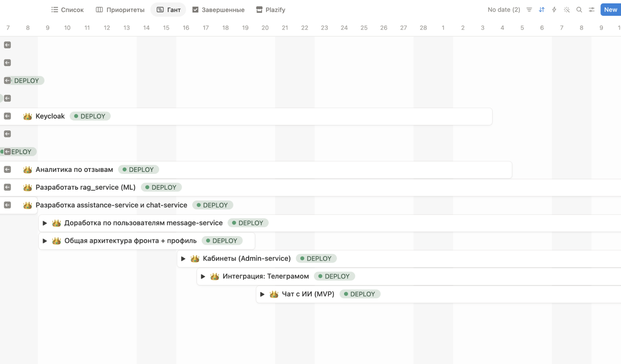Open view settings sliders icon
Image resolution: width=621 pixels, height=364 pixels.
coord(592,10)
